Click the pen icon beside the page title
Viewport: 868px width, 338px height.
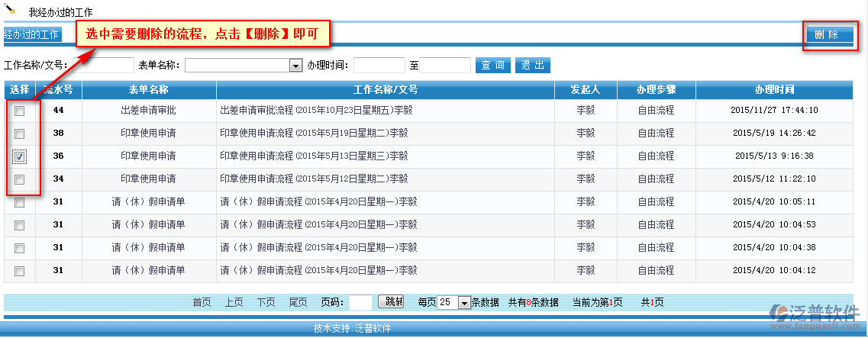coord(9,8)
